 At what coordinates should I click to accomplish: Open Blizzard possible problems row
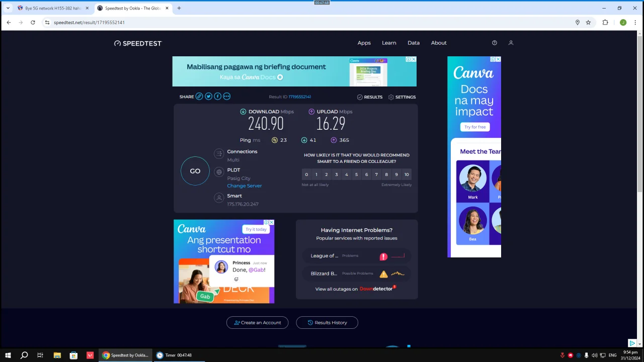click(x=357, y=274)
